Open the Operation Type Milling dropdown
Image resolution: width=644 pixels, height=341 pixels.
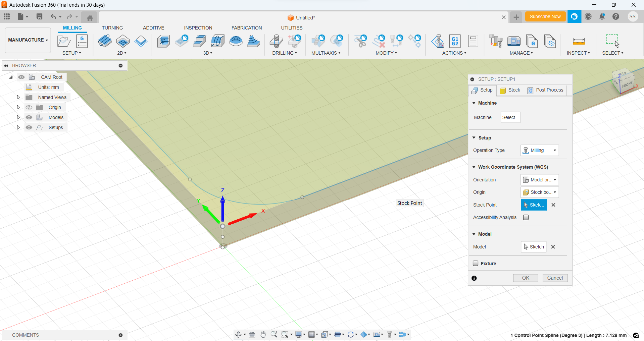[x=540, y=150]
